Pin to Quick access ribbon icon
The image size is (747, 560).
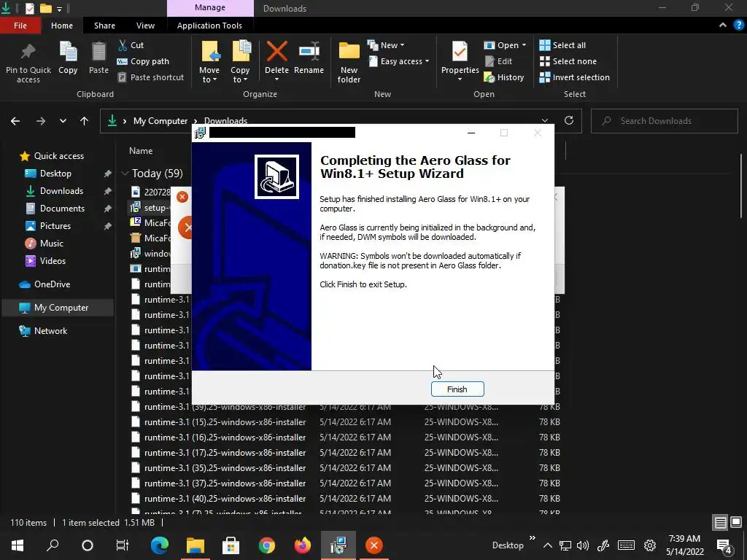[28, 63]
